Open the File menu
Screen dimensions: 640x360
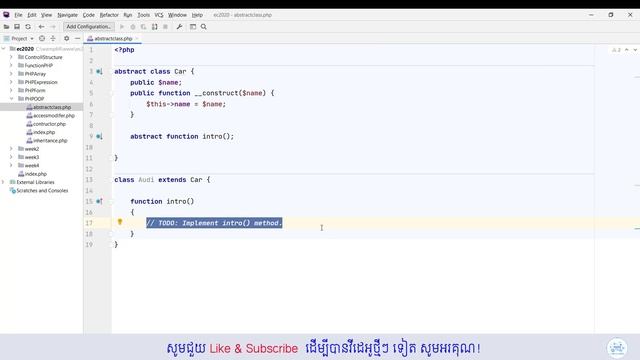(18, 15)
